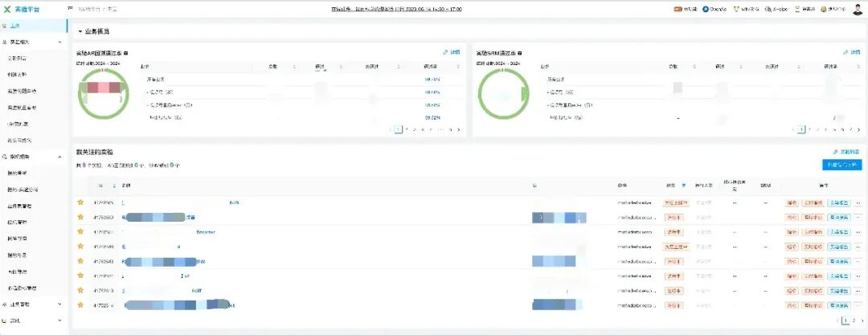This screenshot has width=868, height=335.
Task: Sort AB card table by first numeric column
Action: (294, 67)
